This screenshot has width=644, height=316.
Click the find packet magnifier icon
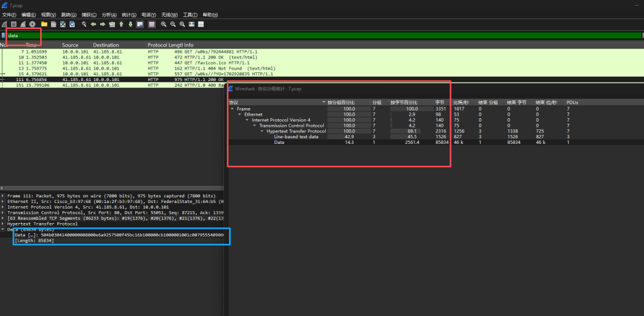pos(84,25)
